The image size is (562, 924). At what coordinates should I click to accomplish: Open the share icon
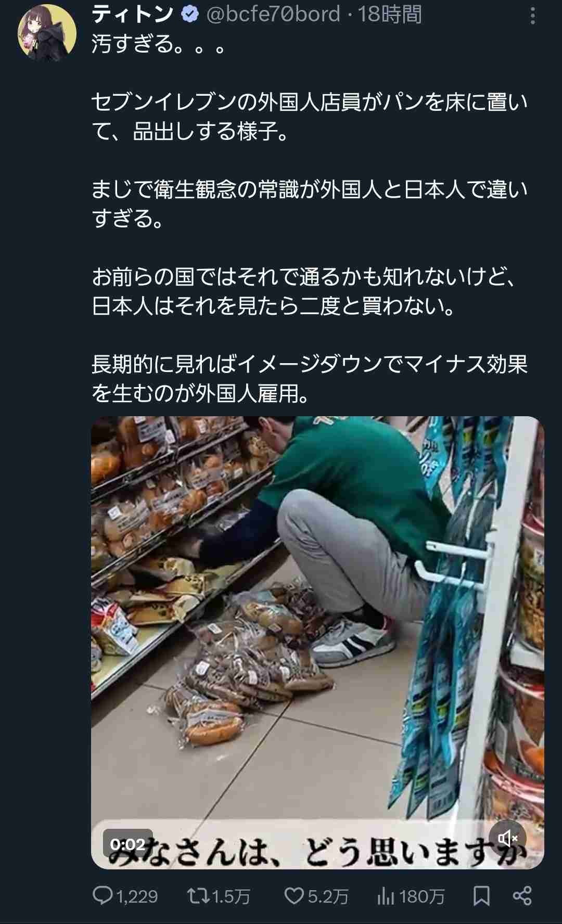click(522, 895)
